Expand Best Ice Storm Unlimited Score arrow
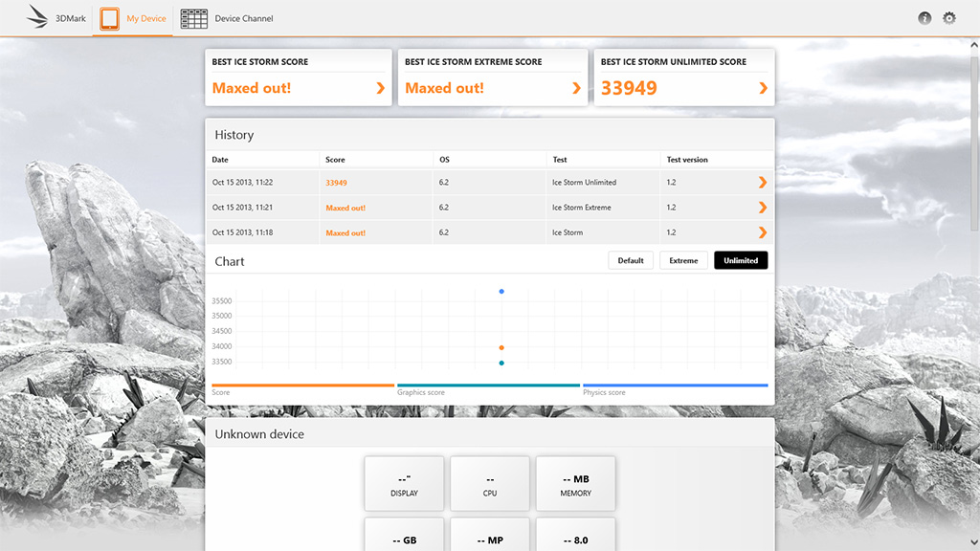The height and width of the screenshot is (551, 980). (763, 88)
